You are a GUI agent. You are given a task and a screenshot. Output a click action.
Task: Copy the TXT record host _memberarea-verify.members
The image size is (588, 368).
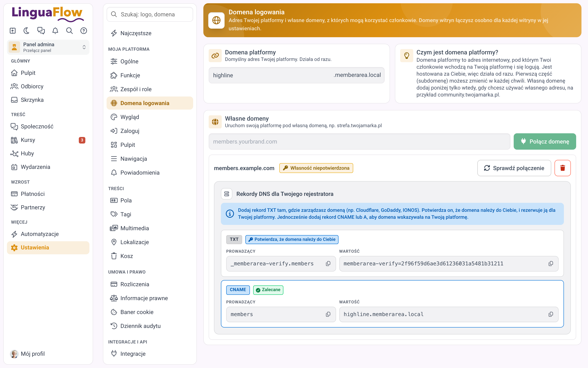point(328,263)
